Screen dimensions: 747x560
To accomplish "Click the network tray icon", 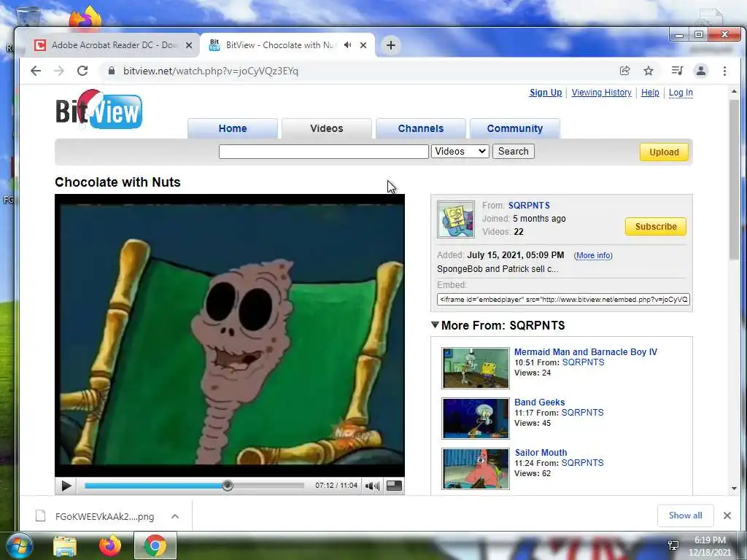I will pos(673,545).
